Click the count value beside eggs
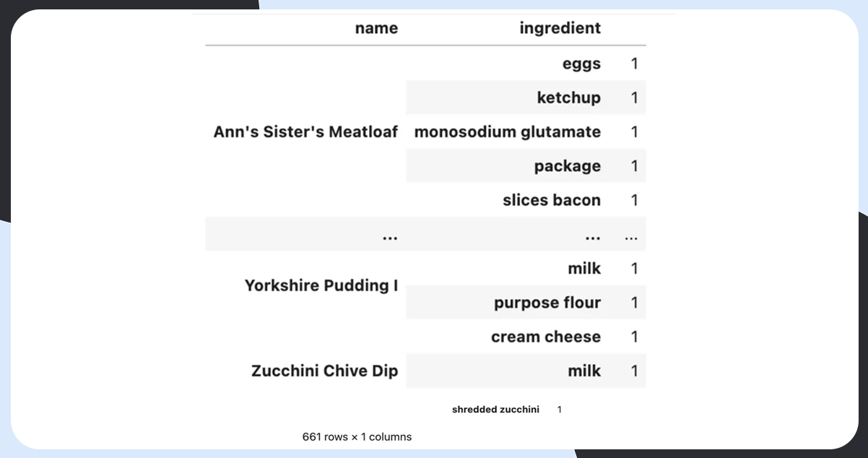Viewport: 868px width, 458px height. tap(635, 64)
